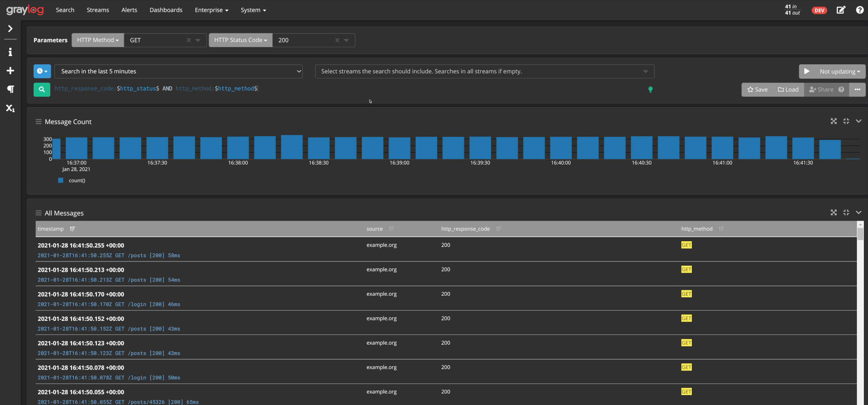Go to Streams page
This screenshot has height=405, width=868.
[98, 10]
